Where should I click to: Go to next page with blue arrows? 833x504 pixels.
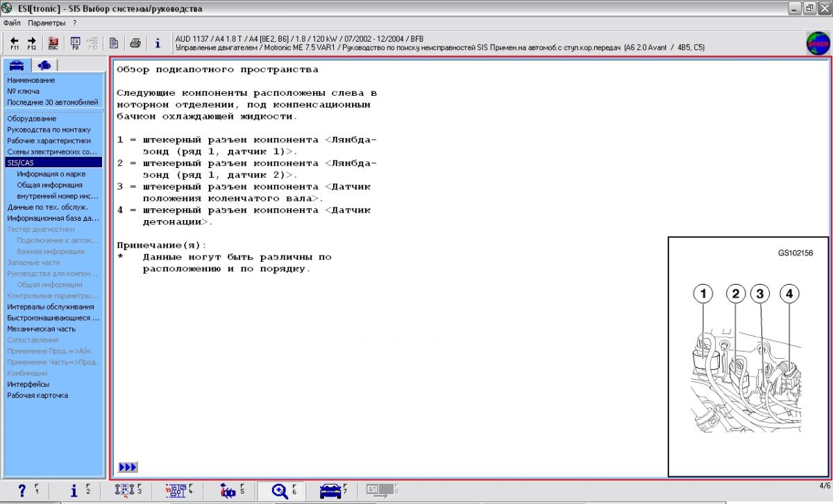click(x=128, y=467)
